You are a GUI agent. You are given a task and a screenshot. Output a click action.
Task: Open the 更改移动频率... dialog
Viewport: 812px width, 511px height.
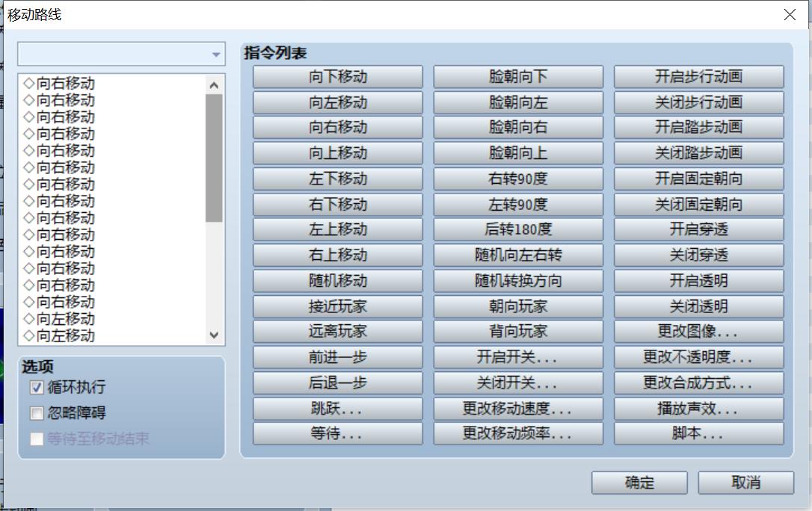pos(518,433)
